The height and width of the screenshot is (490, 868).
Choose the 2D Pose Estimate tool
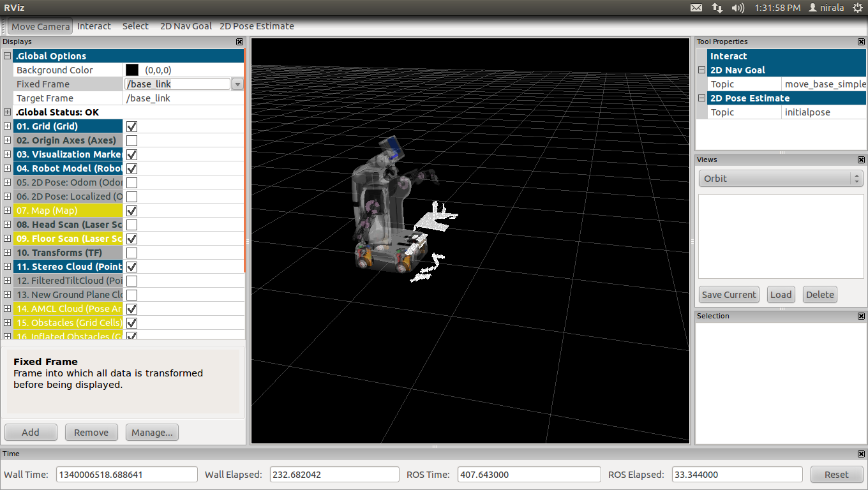coord(257,26)
